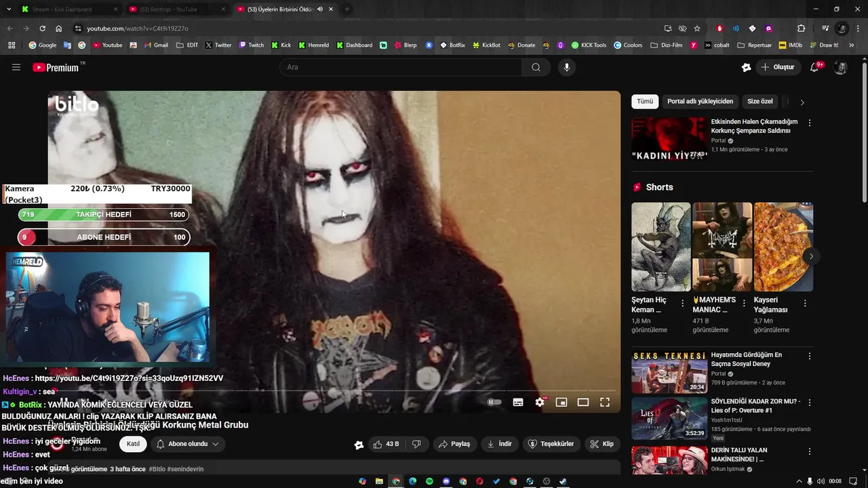Click the #senindevrin hashtag

tap(185, 469)
